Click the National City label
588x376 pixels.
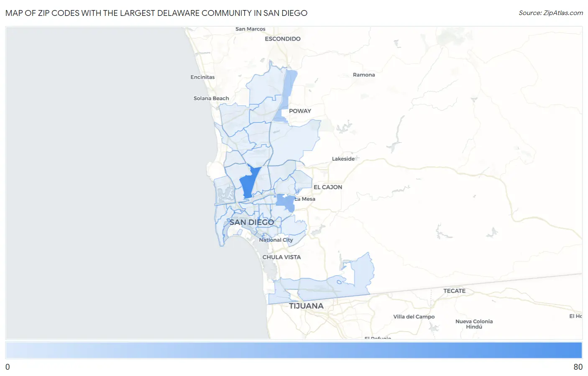(x=276, y=240)
